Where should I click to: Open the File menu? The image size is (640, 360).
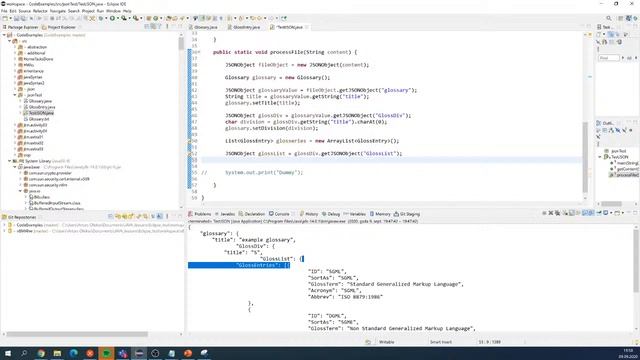(x=4, y=11)
